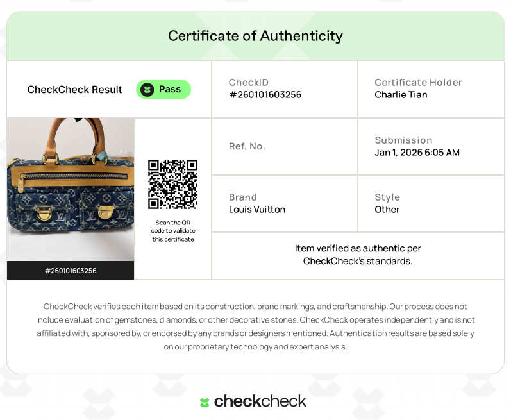Click the Submission date Jan 1, 2026
This screenshot has width=511, height=420.
417,153
